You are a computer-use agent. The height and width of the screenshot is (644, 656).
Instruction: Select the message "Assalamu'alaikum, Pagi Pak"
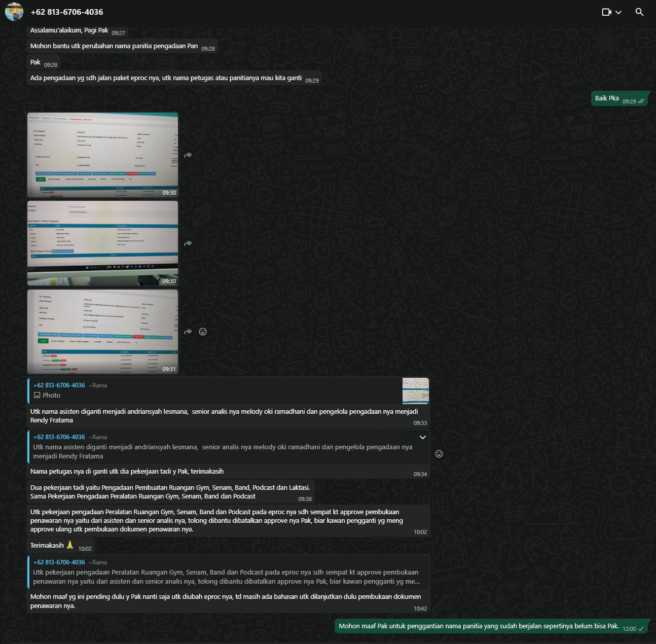tap(69, 30)
